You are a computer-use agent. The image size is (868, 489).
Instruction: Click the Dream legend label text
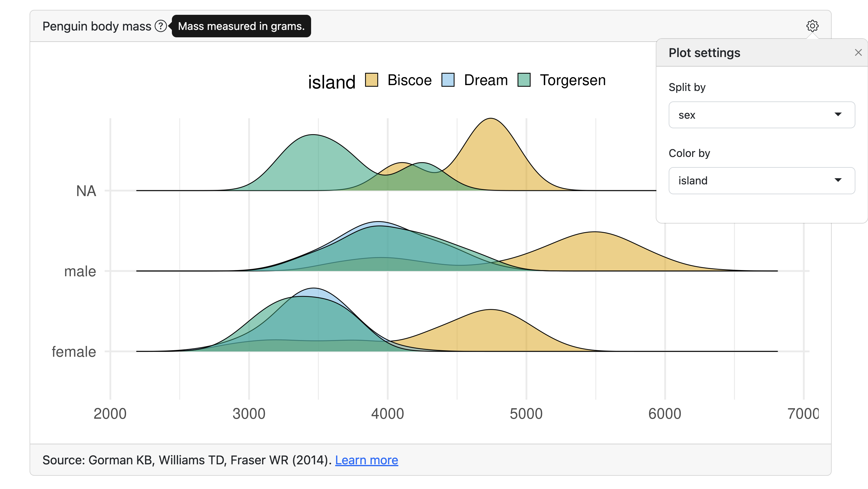485,80
